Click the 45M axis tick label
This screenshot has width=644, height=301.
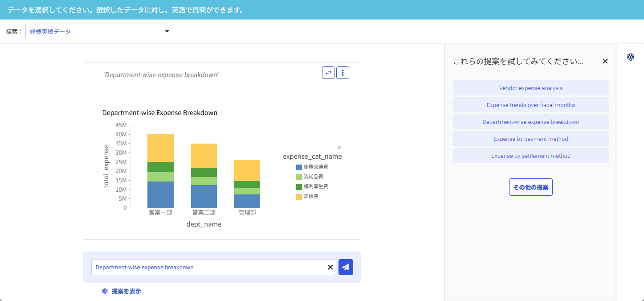(x=121, y=125)
